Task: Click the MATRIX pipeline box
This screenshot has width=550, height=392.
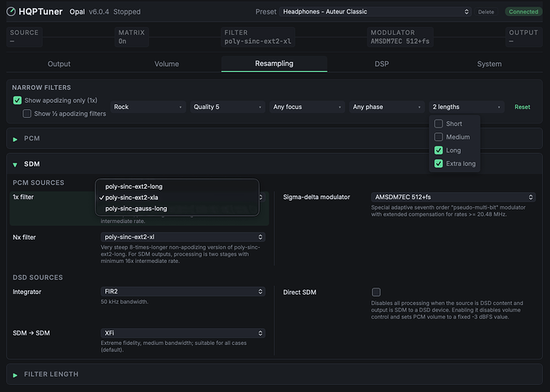Action: tap(132, 37)
